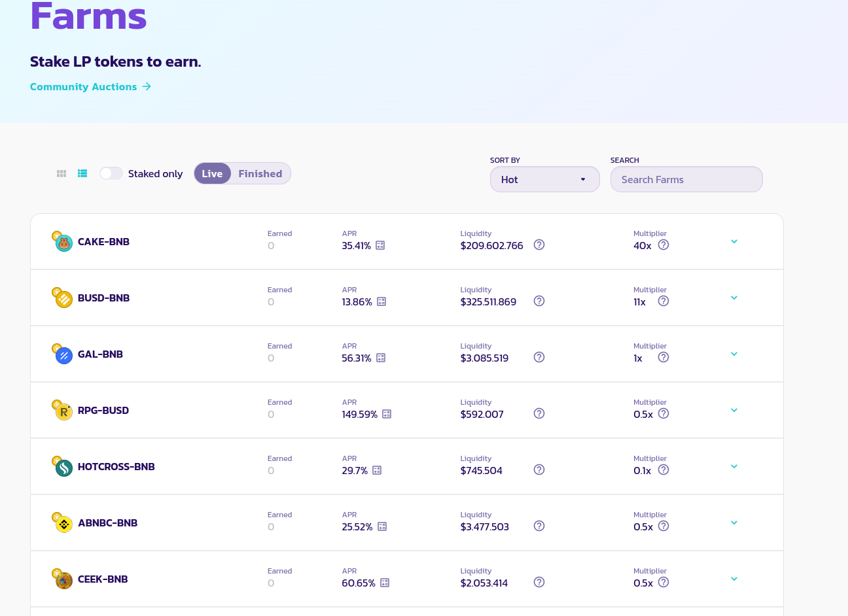The height and width of the screenshot is (616, 848).
Task: Expand the CAKE-BNB farm row
Action: (734, 241)
